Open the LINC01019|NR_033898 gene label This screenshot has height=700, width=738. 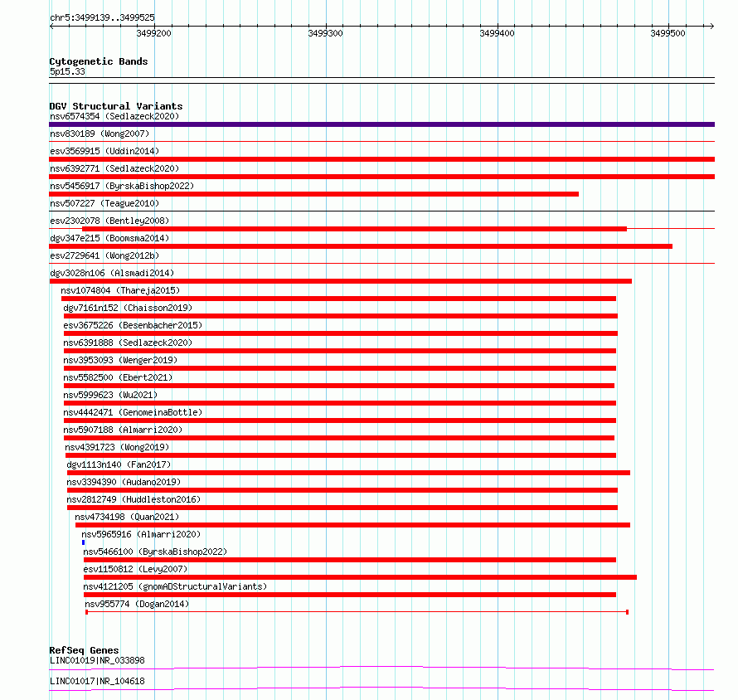tap(97, 660)
